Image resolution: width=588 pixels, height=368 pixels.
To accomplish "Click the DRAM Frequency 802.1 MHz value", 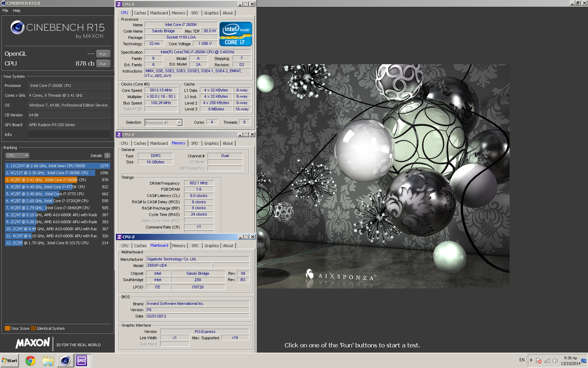I will pyautogui.click(x=199, y=183).
